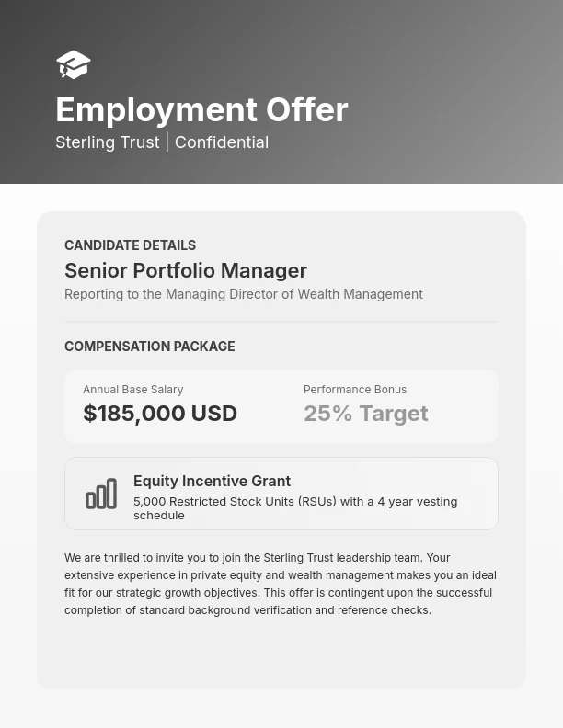Click the Reporting to Managing Director line
The height and width of the screenshot is (728, 563).
[x=244, y=294]
